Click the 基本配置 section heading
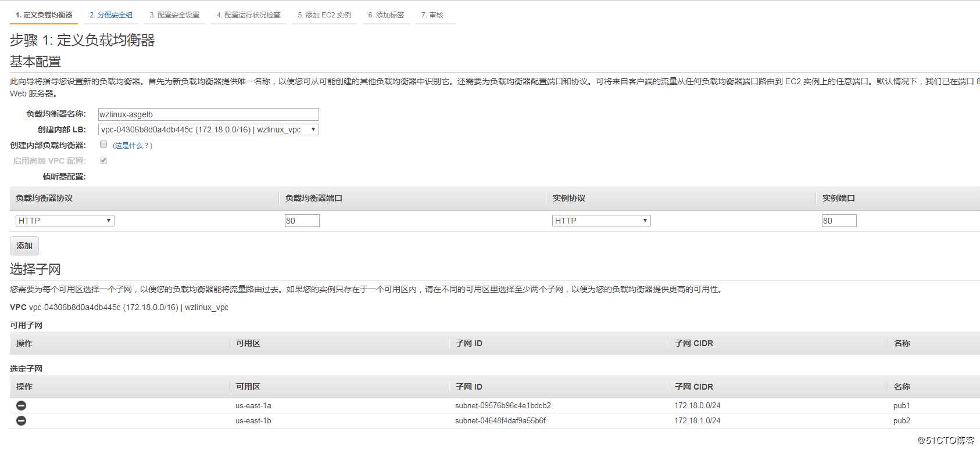Image resolution: width=980 pixels, height=450 pixels. (35, 62)
